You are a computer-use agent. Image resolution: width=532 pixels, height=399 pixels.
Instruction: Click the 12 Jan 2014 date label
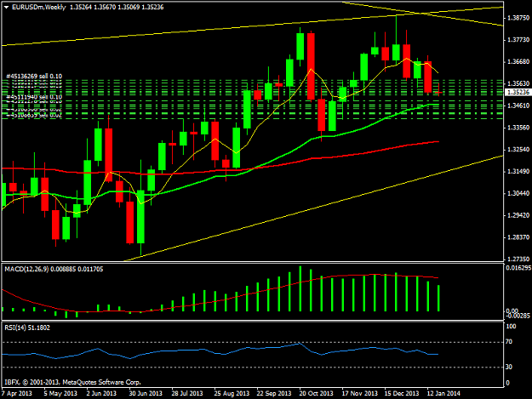click(x=443, y=393)
